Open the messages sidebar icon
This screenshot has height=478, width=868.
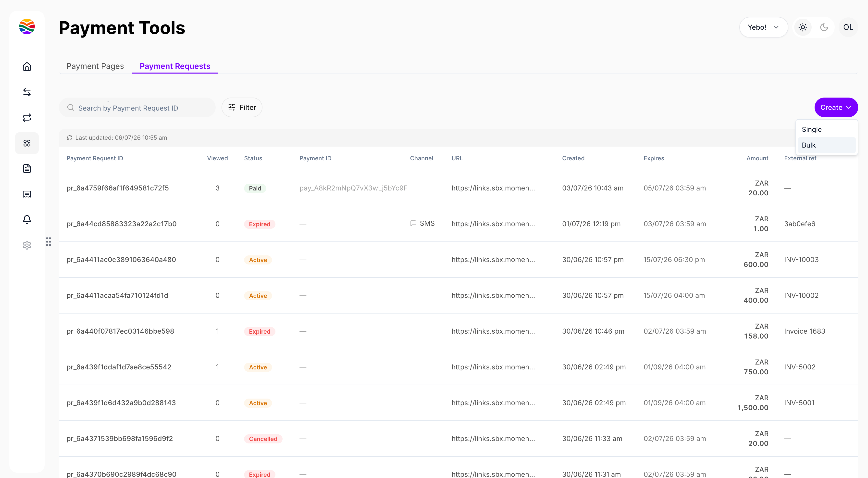click(27, 194)
